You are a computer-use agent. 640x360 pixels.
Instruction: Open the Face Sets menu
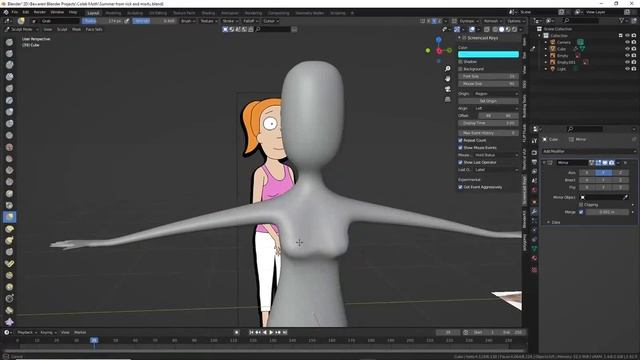pos(94,29)
